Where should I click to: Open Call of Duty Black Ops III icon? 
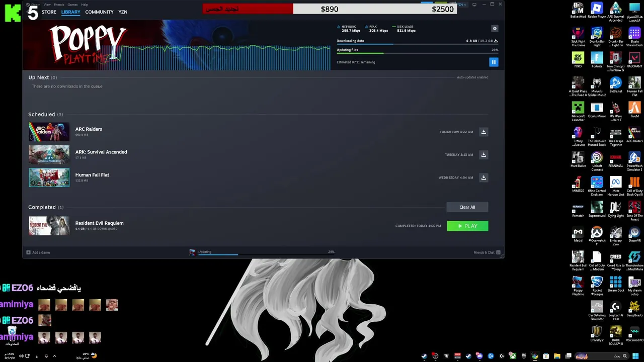pos(634,186)
